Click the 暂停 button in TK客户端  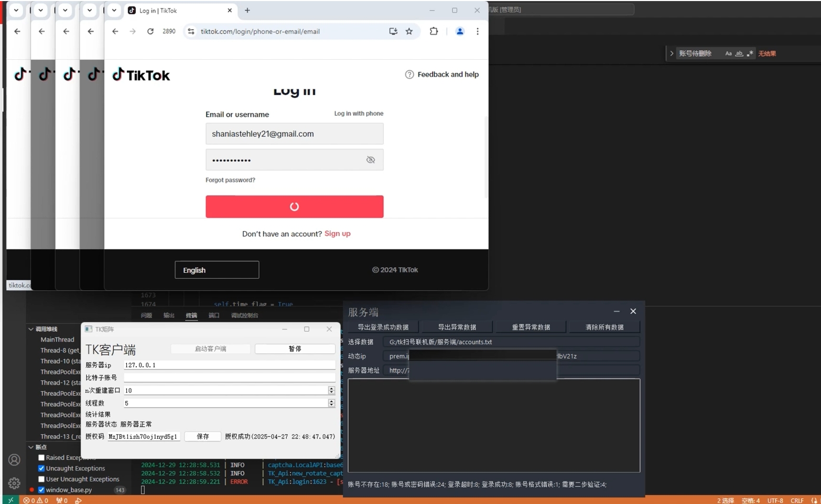tap(295, 348)
